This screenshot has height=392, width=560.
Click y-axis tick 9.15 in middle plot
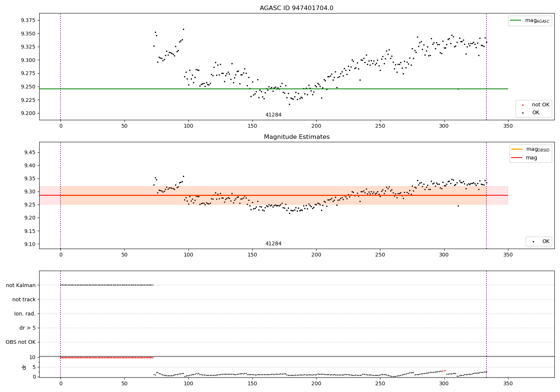point(30,231)
